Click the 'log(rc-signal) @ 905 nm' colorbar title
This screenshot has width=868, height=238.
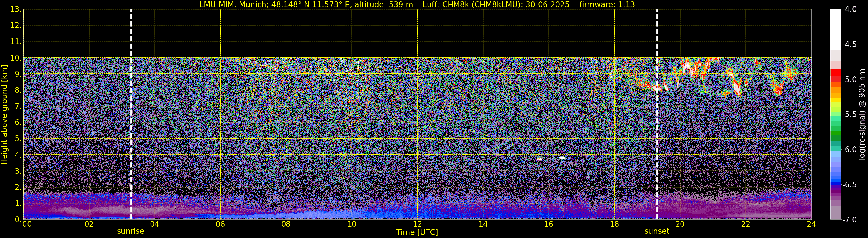862,114
